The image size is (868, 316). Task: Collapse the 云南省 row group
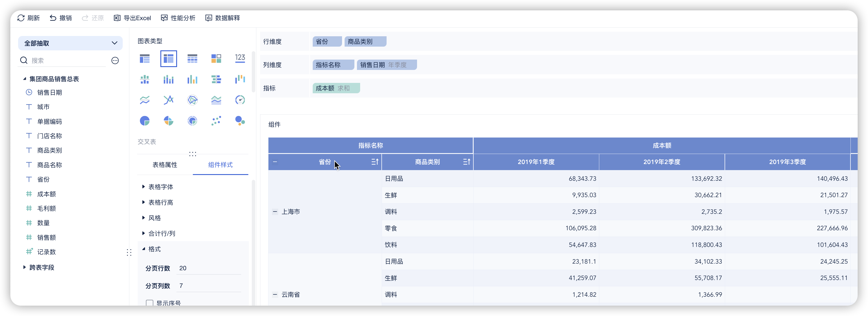(x=275, y=294)
